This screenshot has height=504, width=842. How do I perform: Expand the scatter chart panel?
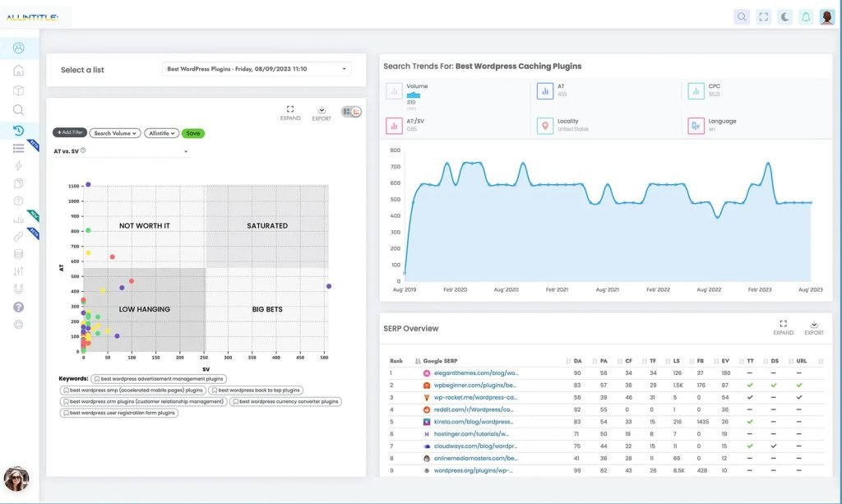point(290,113)
